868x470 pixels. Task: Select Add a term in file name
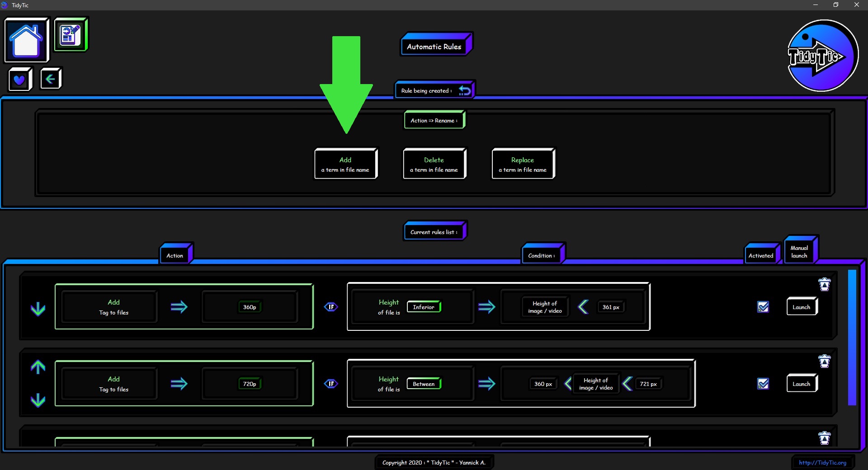point(345,164)
